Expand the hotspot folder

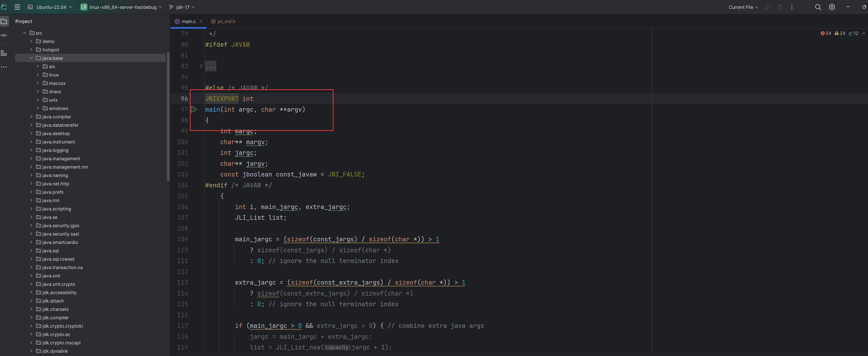31,50
